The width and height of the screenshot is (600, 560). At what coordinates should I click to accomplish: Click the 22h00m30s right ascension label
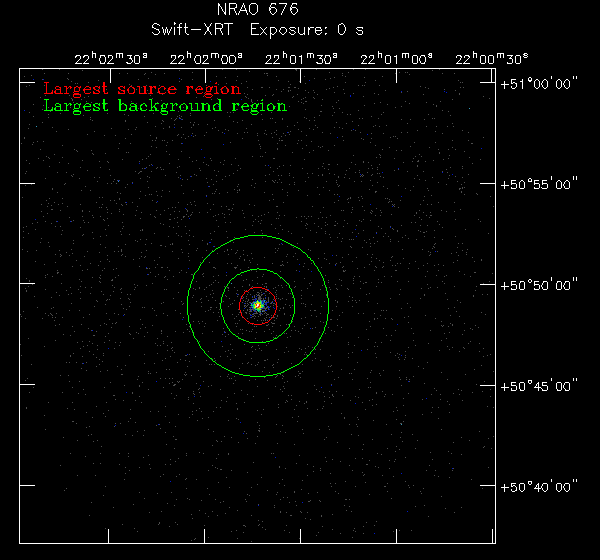point(491,59)
